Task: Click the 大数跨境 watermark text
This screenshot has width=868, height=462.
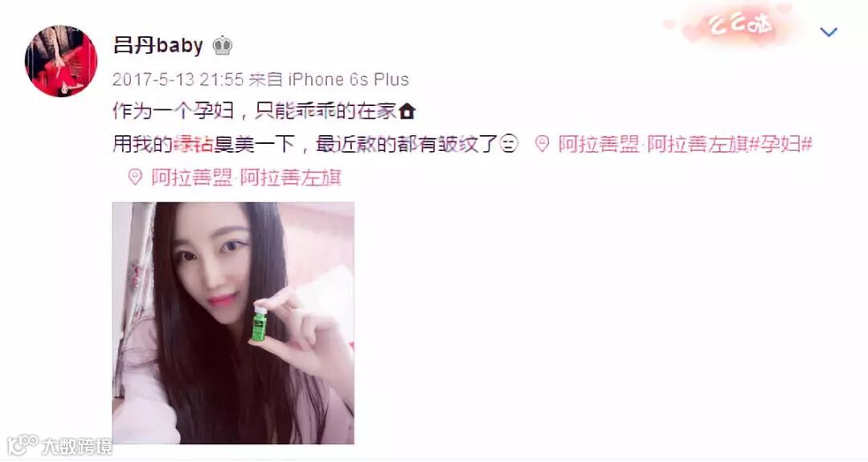Action: coord(77,447)
